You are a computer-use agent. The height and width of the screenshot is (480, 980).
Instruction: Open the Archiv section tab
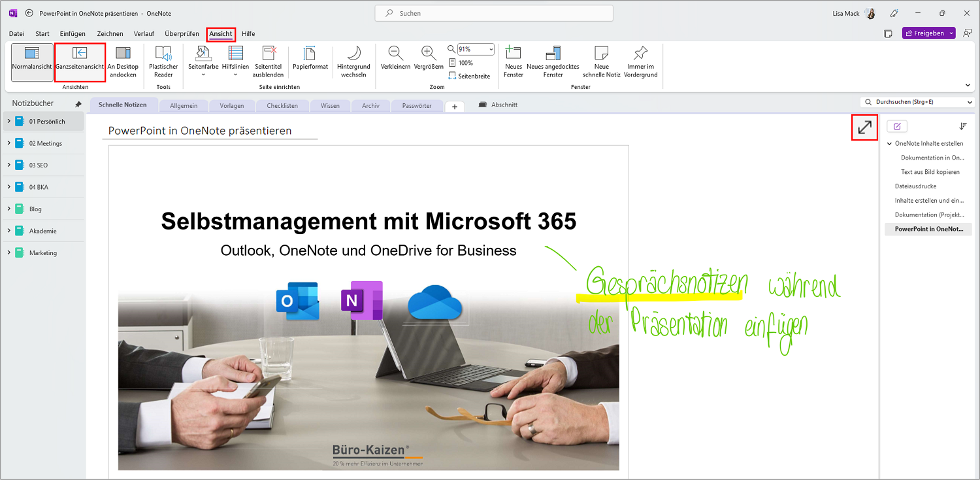pos(370,105)
